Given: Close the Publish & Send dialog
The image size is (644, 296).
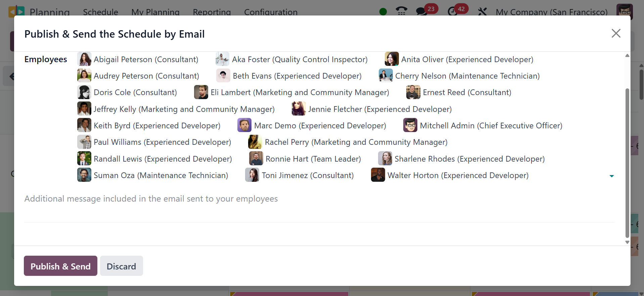Looking at the screenshot, I should click(x=616, y=33).
